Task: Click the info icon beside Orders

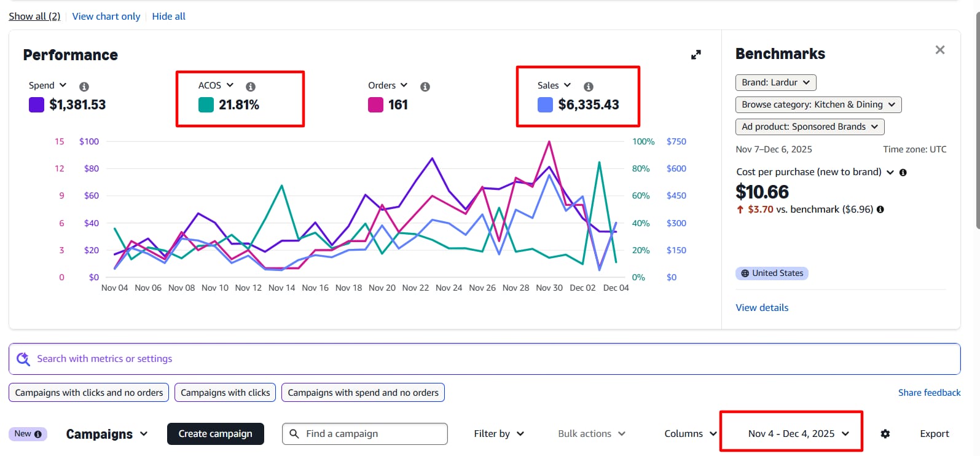Action: coord(425,87)
